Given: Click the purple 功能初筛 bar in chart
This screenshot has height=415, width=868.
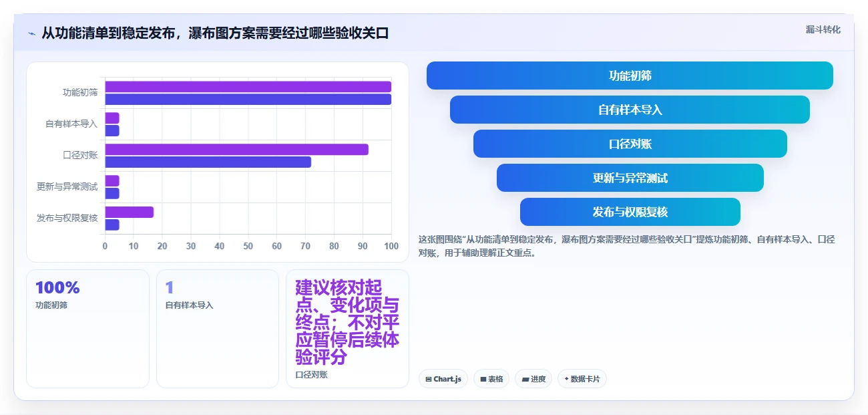Looking at the screenshot, I should [248, 87].
